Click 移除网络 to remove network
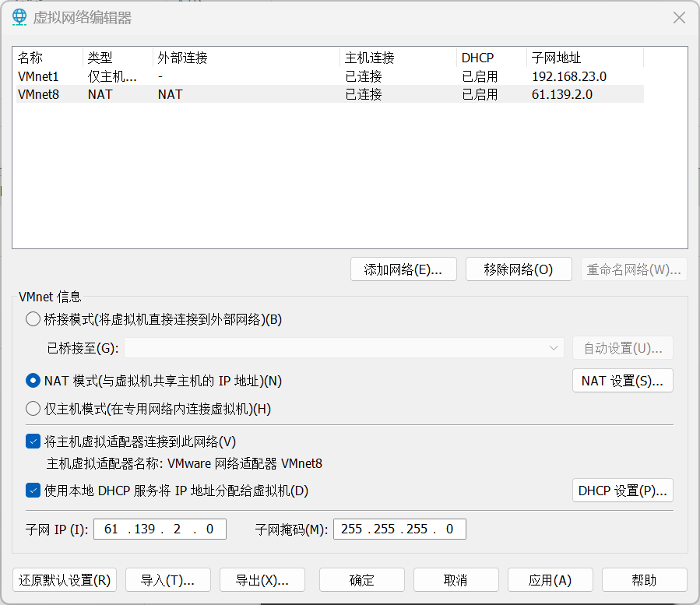This screenshot has height=605, width=700. pyautogui.click(x=519, y=269)
